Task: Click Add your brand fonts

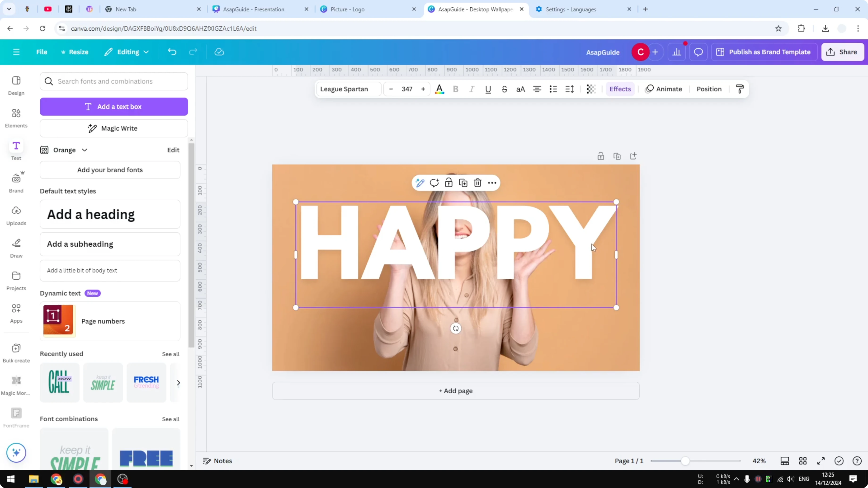Action: tap(110, 170)
